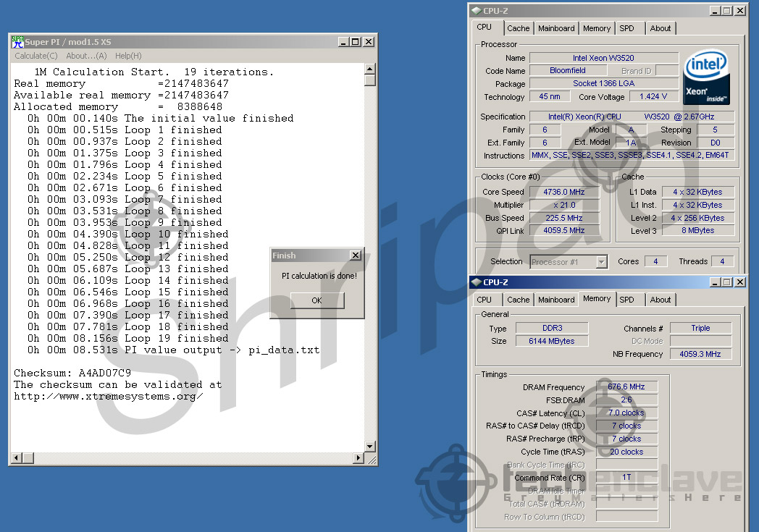Click the lower CPU-Z window title icon
Viewport: 759px width, 532px height.
click(477, 282)
